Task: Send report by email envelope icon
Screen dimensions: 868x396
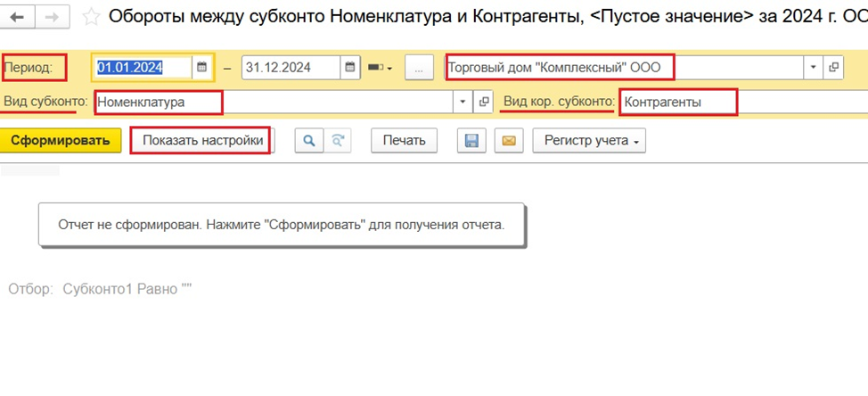Action: [x=509, y=141]
